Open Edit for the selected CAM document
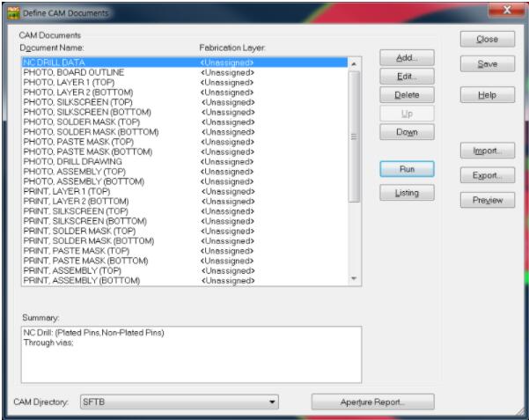Screen dimensions: 529x420 pos(407,77)
